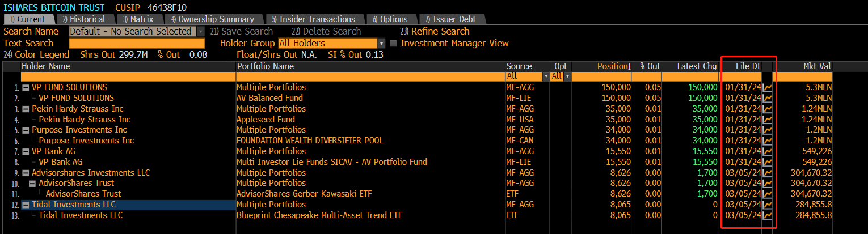
Task: Click the Text Search input field
Action: click(137, 43)
